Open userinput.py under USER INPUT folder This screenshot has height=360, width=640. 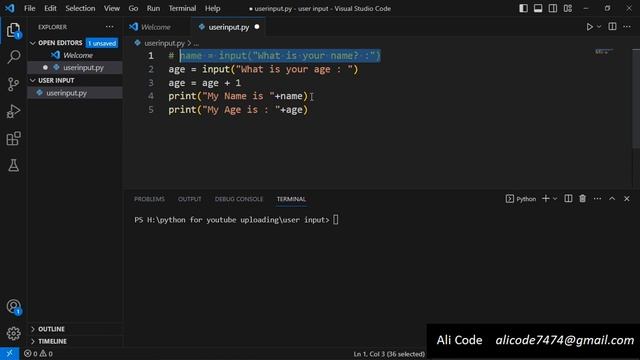pos(75,93)
